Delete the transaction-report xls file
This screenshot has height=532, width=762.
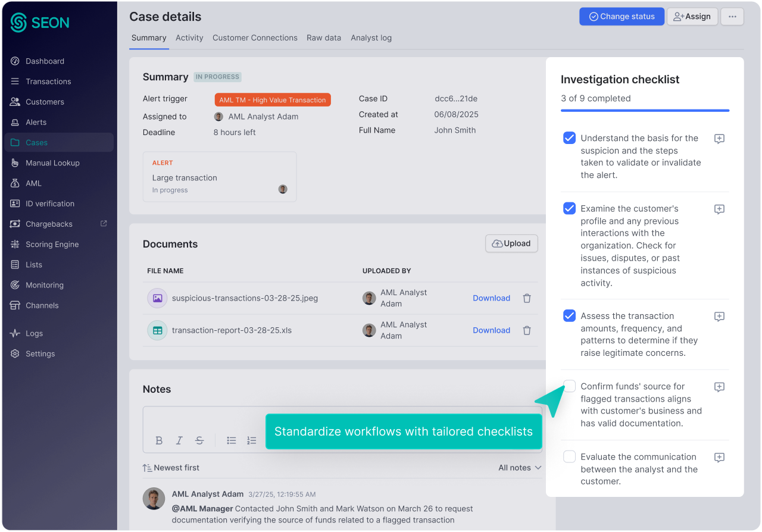click(527, 330)
